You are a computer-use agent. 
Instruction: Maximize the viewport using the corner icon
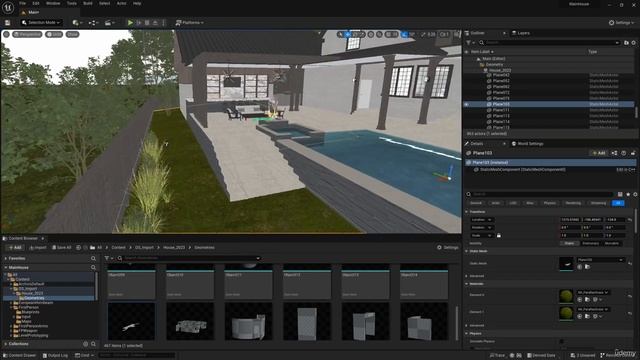point(456,35)
